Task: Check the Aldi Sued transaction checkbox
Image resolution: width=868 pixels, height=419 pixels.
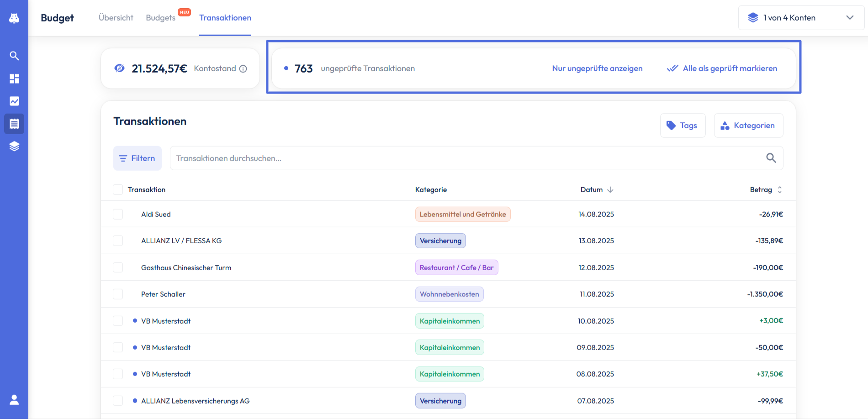Action: click(118, 214)
